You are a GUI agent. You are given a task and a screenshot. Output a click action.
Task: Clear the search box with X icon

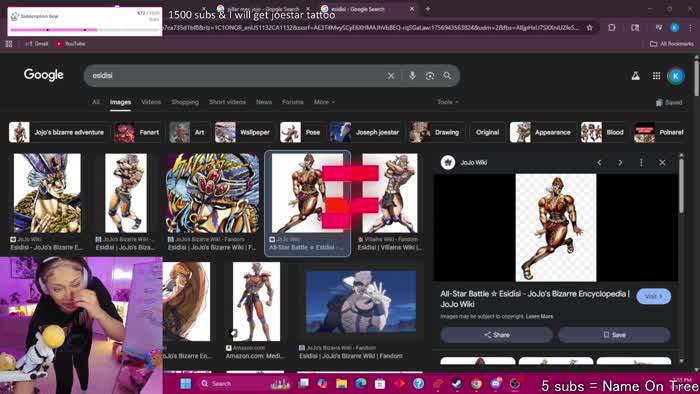391,76
